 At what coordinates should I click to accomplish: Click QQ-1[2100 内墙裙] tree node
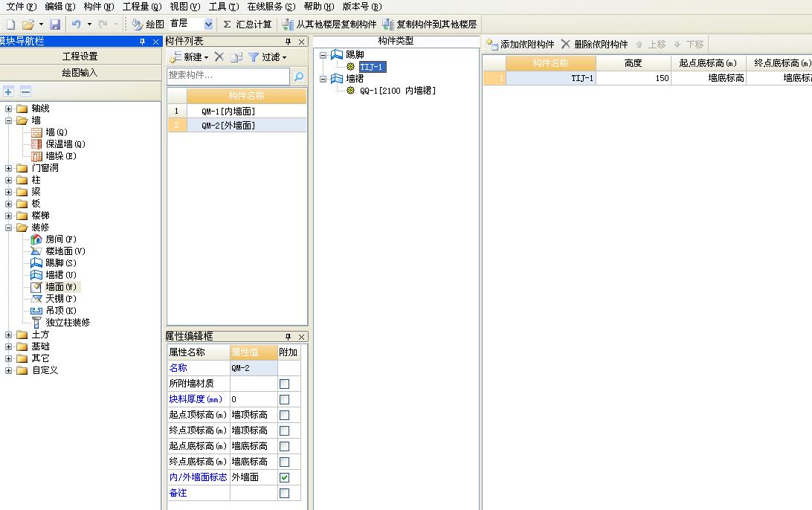(x=397, y=91)
